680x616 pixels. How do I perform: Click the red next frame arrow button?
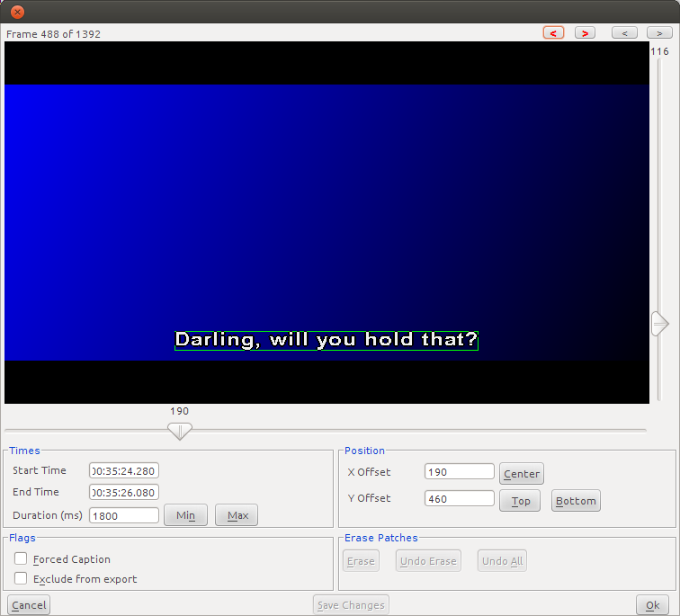click(x=585, y=33)
